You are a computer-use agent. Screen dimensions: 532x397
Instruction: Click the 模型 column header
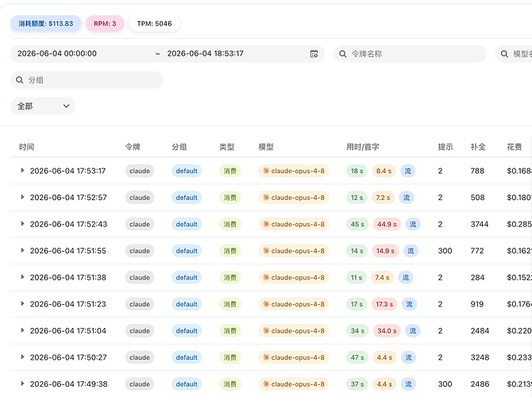point(266,147)
